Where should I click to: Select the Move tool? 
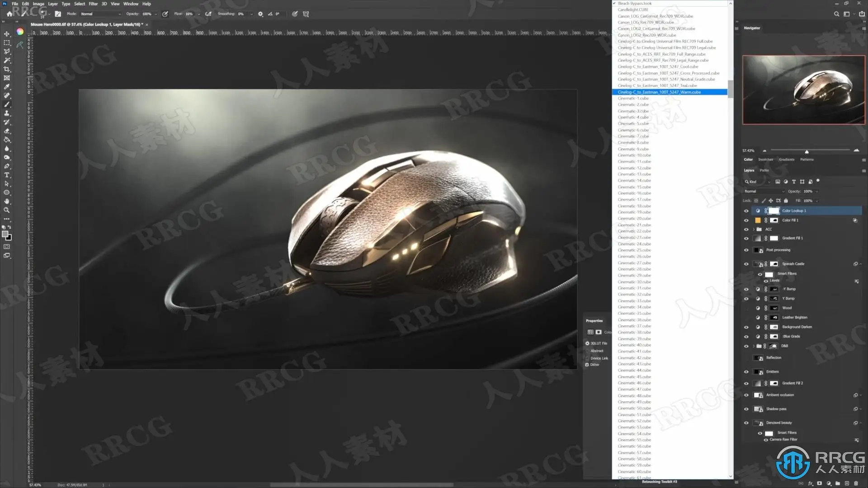tap(7, 34)
